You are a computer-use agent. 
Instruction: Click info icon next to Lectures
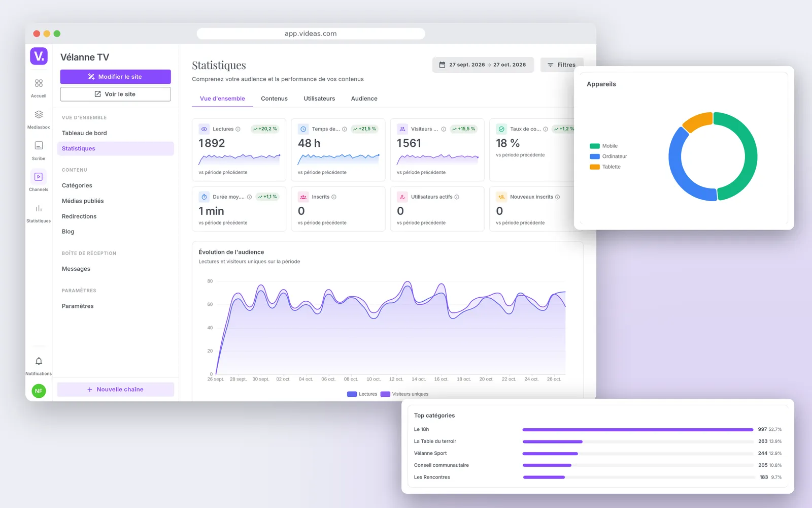[x=238, y=129]
